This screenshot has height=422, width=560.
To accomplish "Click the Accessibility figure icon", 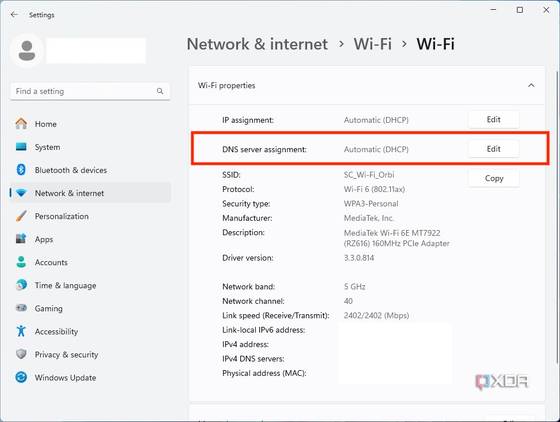I will tap(21, 331).
